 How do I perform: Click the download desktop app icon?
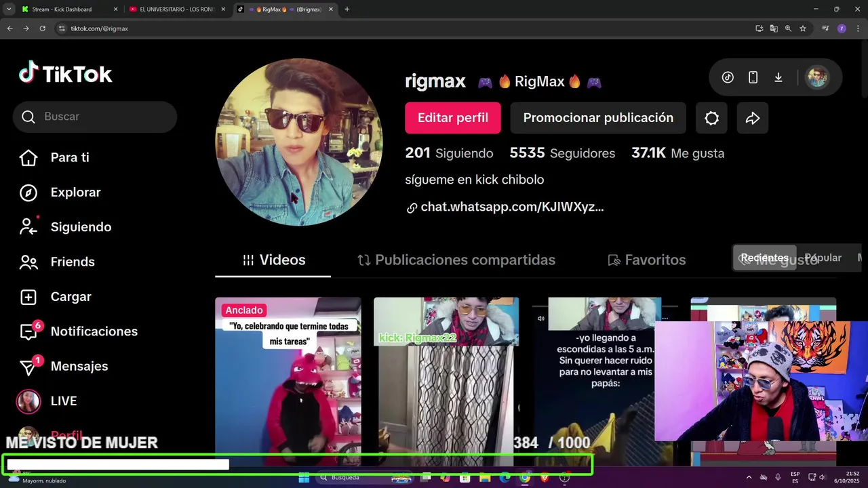coord(778,77)
